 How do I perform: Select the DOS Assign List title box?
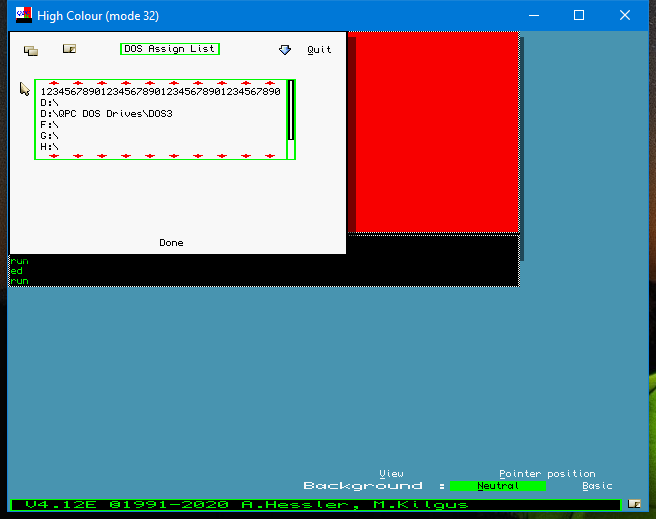click(170, 49)
